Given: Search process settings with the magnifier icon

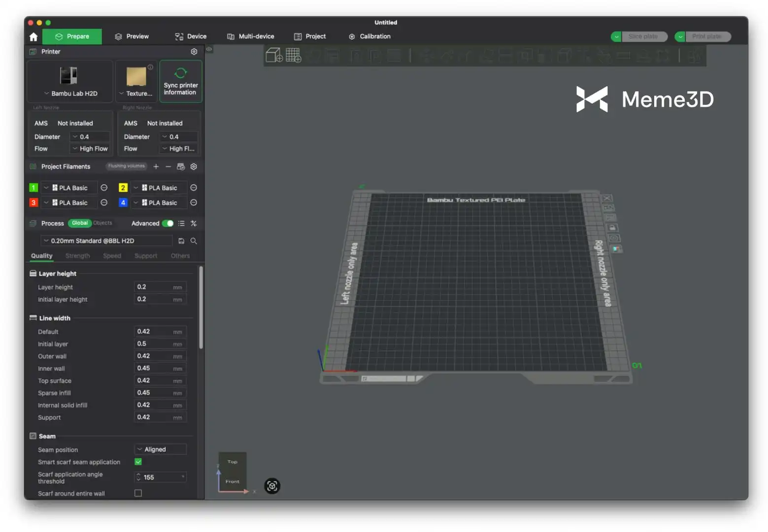Looking at the screenshot, I should (194, 241).
